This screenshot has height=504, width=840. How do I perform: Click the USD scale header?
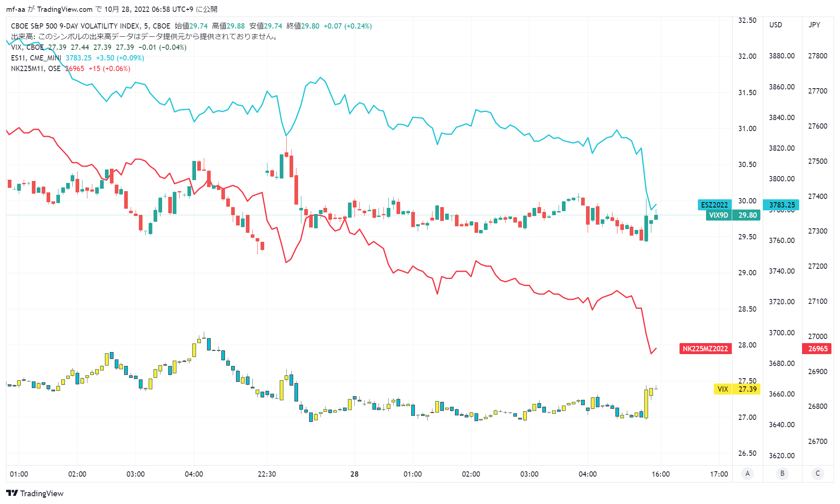click(x=775, y=25)
